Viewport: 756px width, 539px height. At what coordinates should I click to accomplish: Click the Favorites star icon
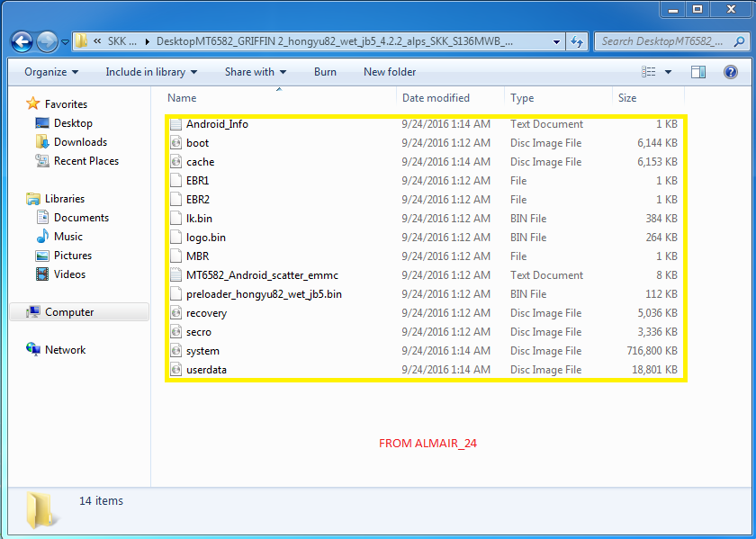33,104
